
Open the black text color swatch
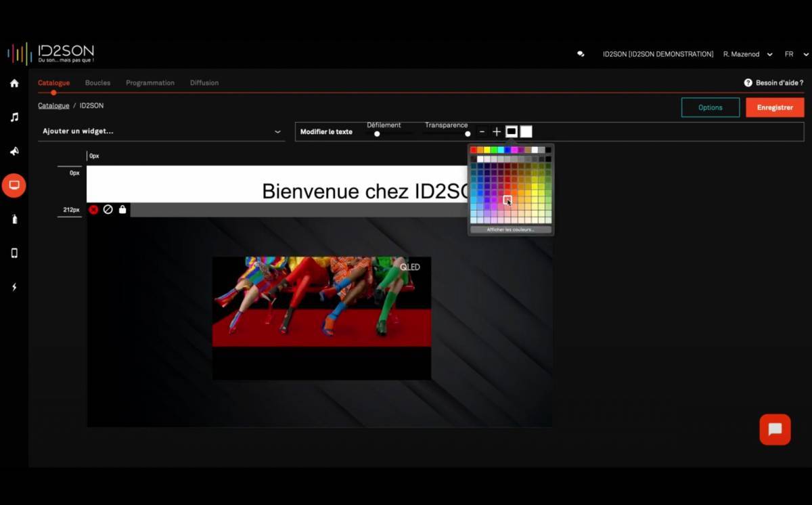click(512, 131)
